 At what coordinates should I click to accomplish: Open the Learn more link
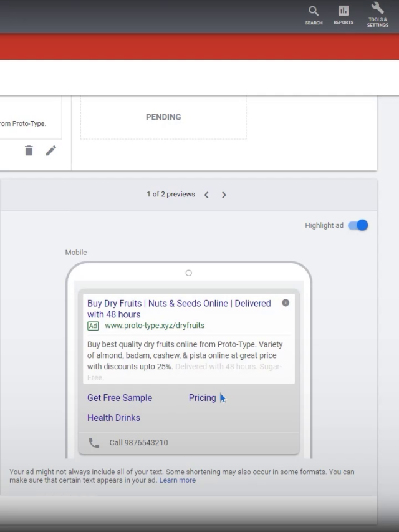click(x=177, y=480)
